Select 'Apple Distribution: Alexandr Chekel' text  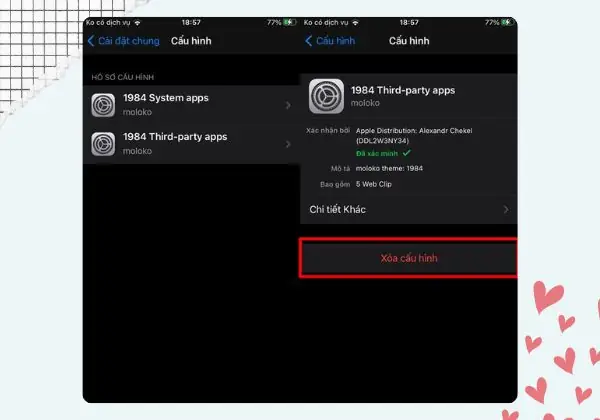[x=414, y=130]
